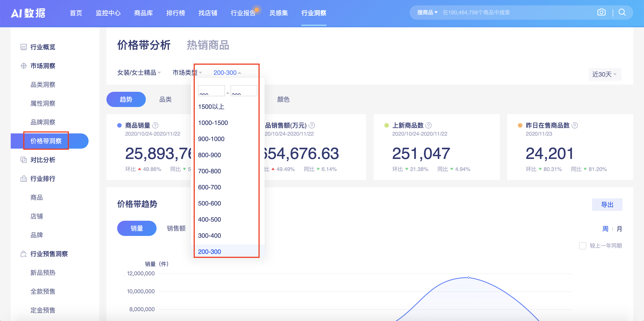Image resolution: width=644 pixels, height=321 pixels.
Task: Open 监控中心 from the top menu
Action: (108, 13)
